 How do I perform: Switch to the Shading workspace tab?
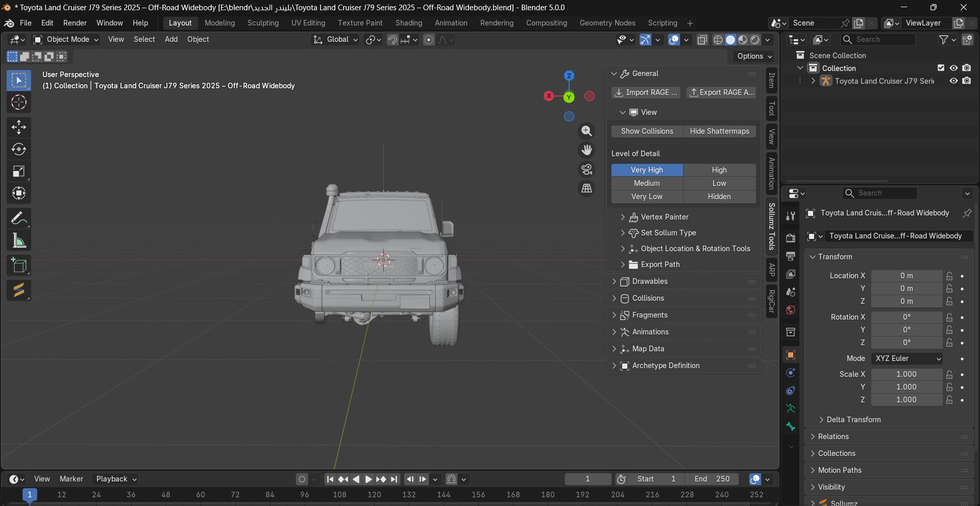(409, 23)
